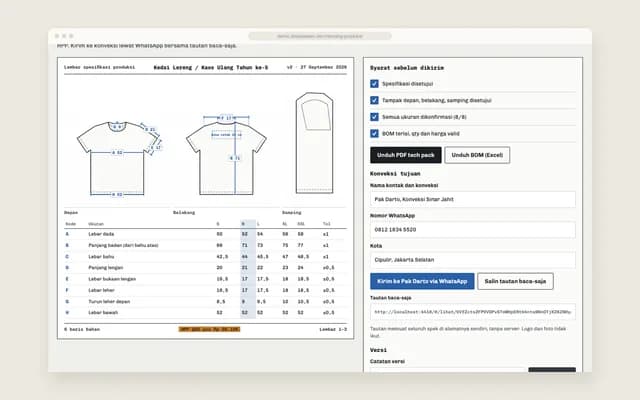Click the 'Lebar bawah' row label

pyautogui.click(x=103, y=313)
